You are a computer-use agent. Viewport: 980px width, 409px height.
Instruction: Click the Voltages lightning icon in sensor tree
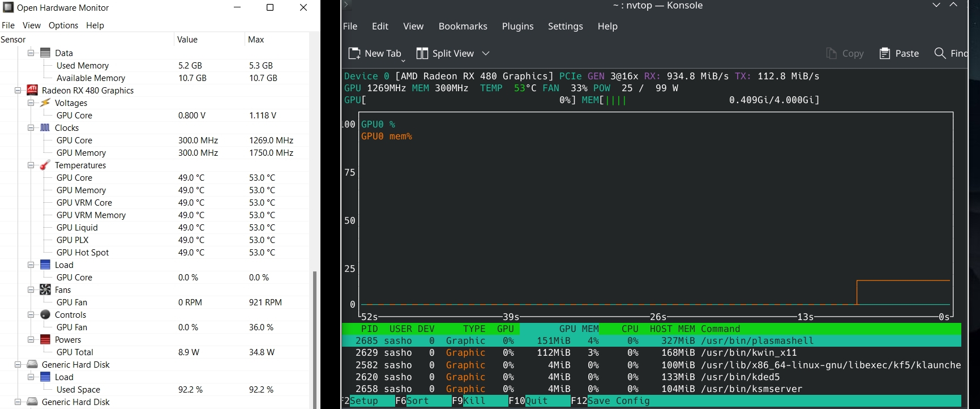click(45, 103)
